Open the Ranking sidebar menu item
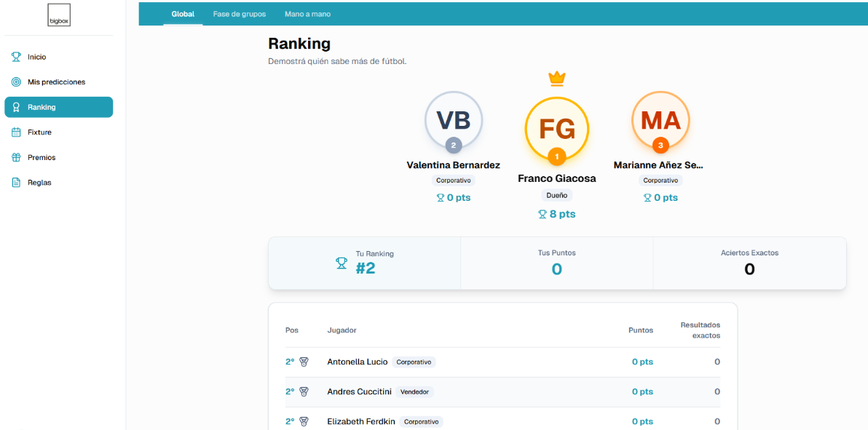Viewport: 868px width, 430px height. tap(58, 107)
